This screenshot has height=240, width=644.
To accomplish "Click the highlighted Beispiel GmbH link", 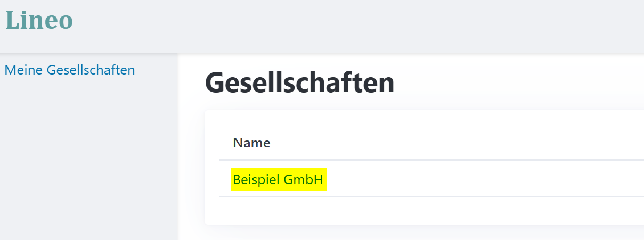I will [278, 180].
